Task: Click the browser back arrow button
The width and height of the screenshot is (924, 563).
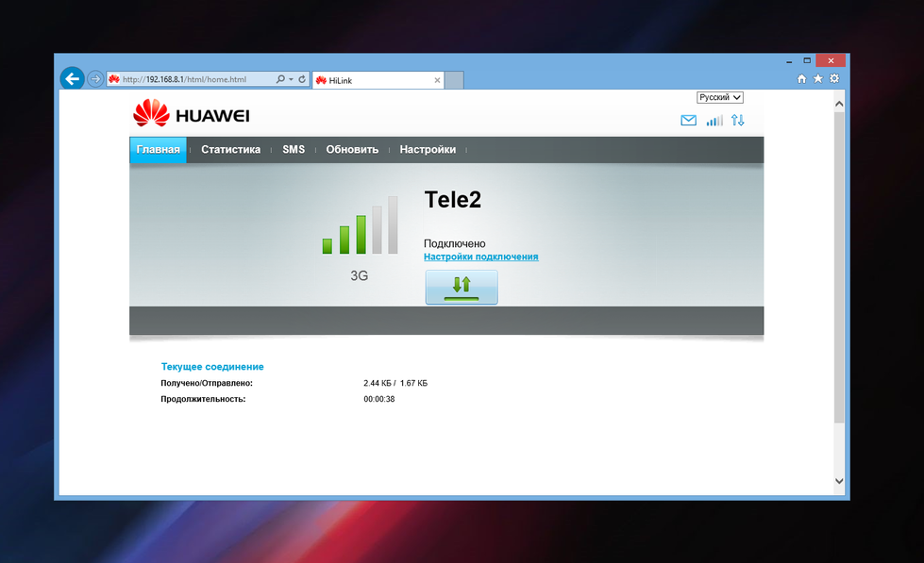Action: pyautogui.click(x=72, y=78)
